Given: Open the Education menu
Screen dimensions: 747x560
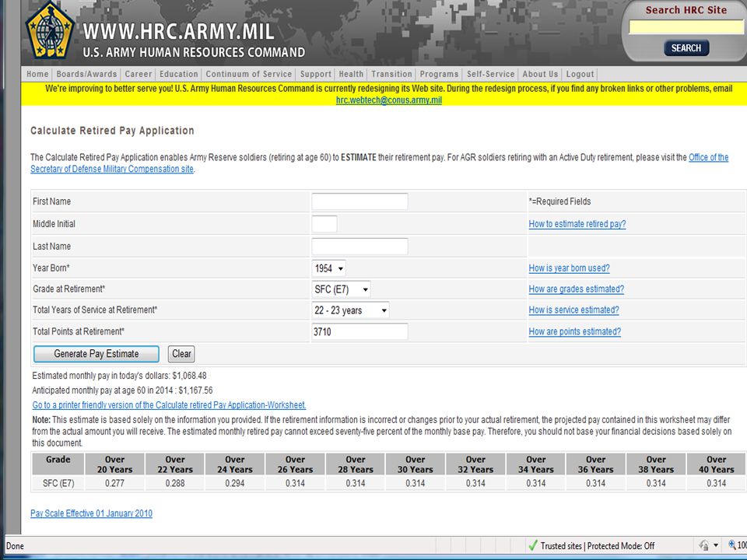Looking at the screenshot, I should point(179,74).
